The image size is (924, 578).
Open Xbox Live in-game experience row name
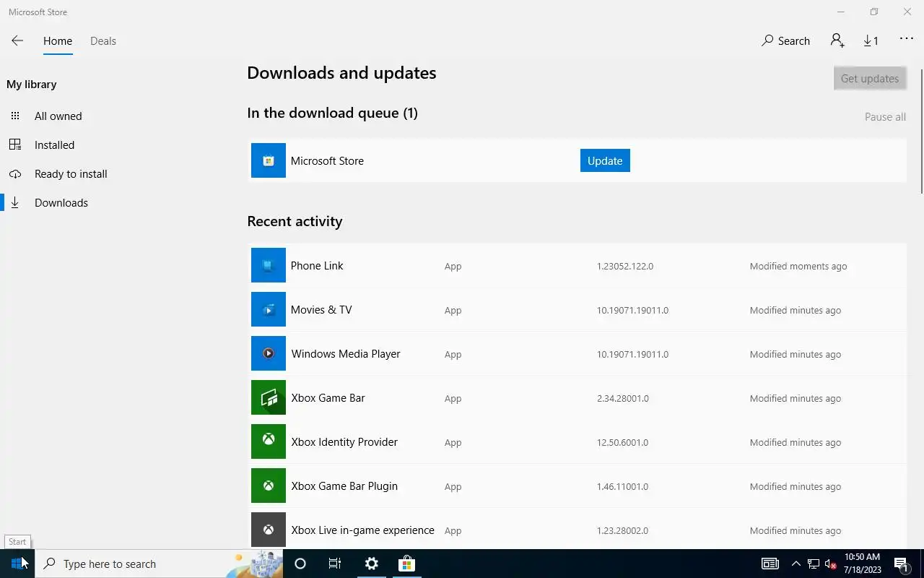[x=362, y=530]
